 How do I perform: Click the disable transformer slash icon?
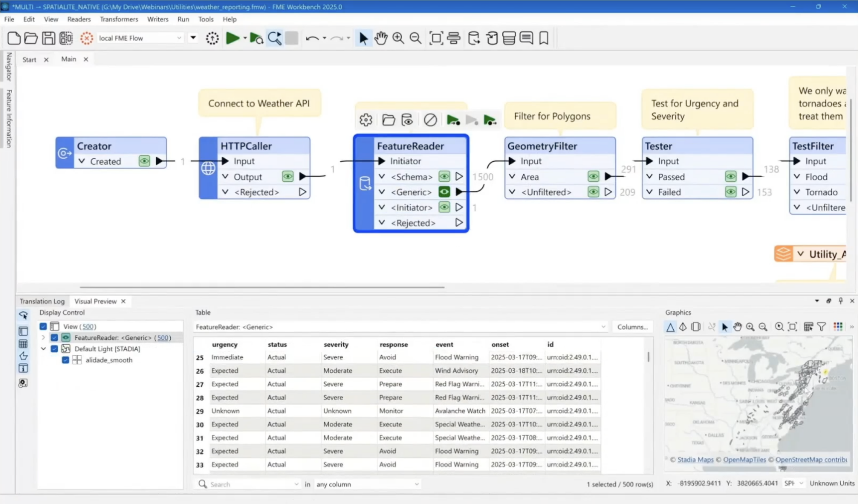coord(430,120)
